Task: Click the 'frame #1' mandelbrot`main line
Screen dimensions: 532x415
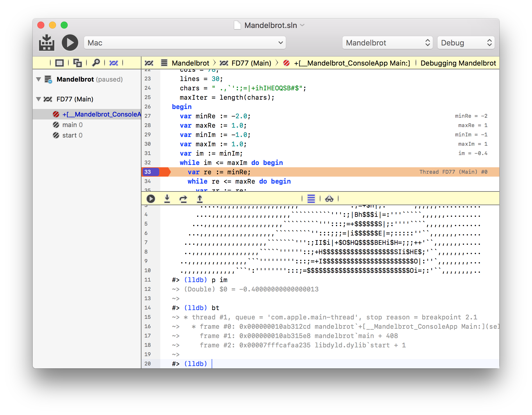Action: coord(299,336)
